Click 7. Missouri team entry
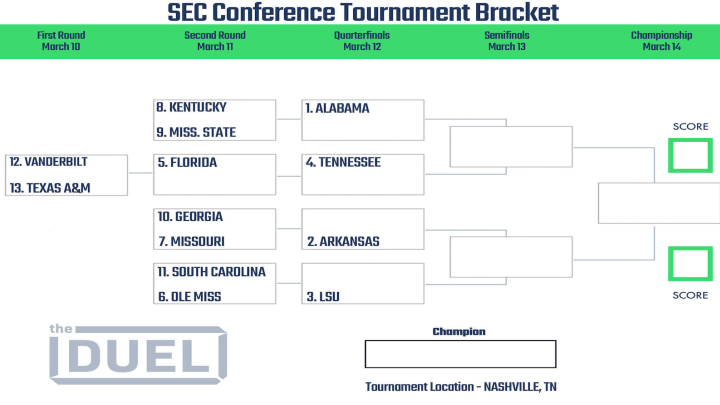This screenshot has width=720, height=405. (191, 242)
